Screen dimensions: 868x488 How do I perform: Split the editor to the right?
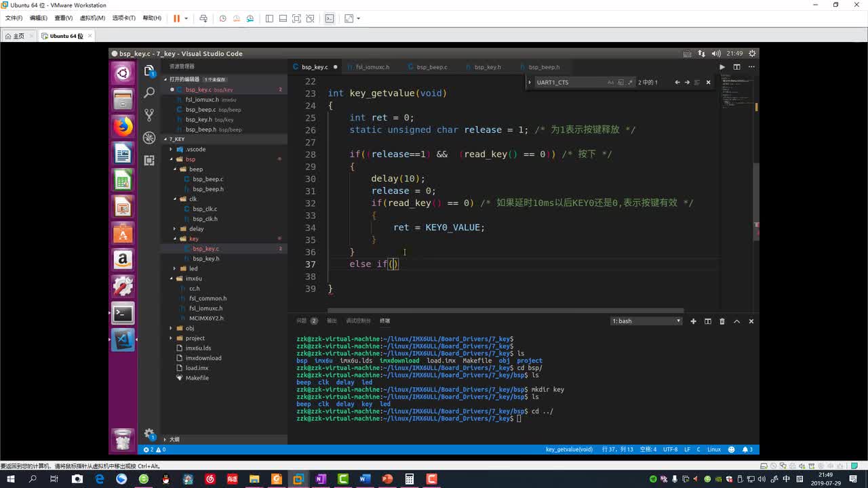point(736,67)
